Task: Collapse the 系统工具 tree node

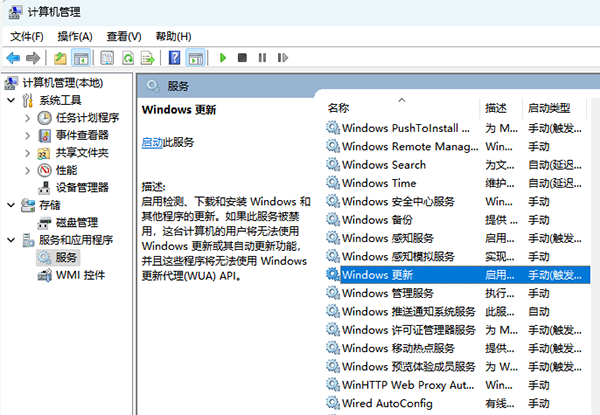Action: (x=11, y=101)
